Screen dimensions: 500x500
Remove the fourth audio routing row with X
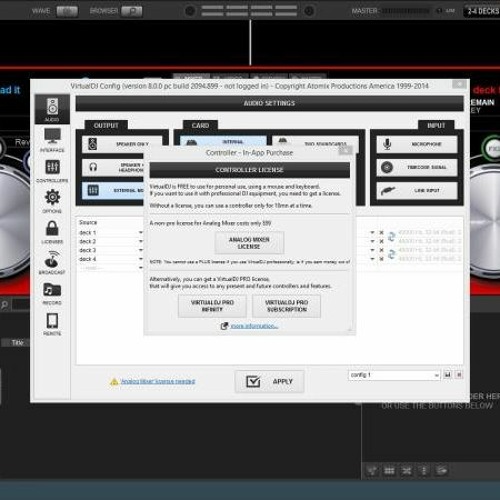(381, 259)
